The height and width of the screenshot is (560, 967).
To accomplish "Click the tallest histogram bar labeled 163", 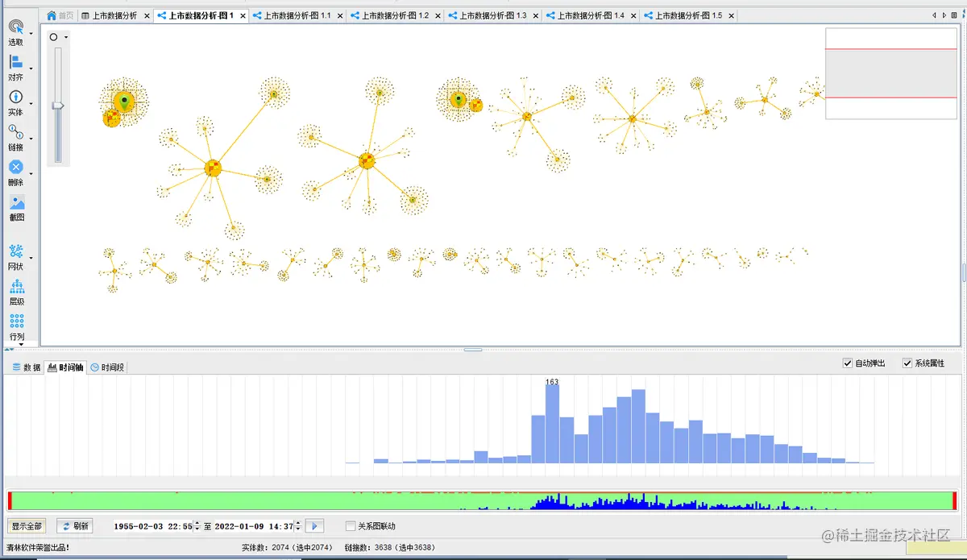I will pyautogui.click(x=552, y=424).
